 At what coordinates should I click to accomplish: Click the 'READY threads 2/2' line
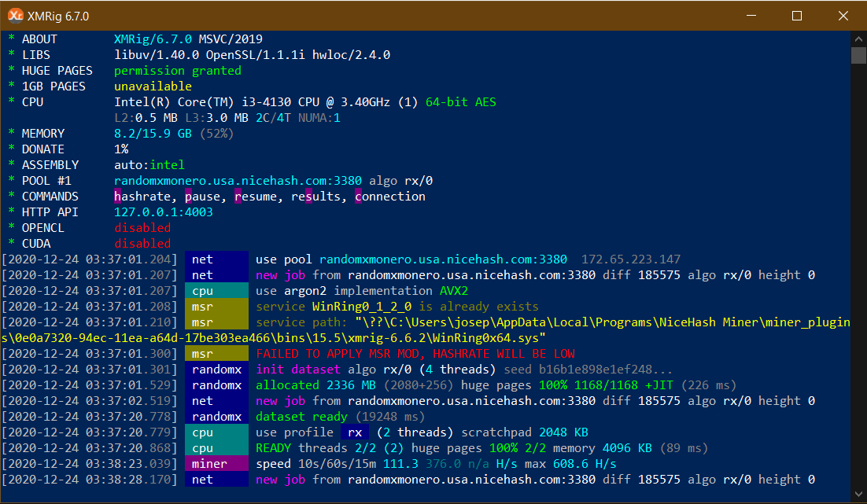point(481,448)
